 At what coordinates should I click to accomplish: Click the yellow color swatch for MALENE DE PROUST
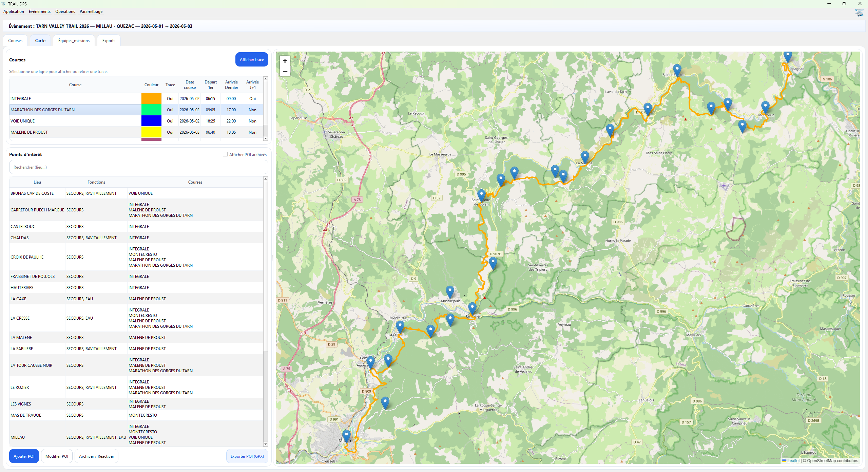[151, 132]
